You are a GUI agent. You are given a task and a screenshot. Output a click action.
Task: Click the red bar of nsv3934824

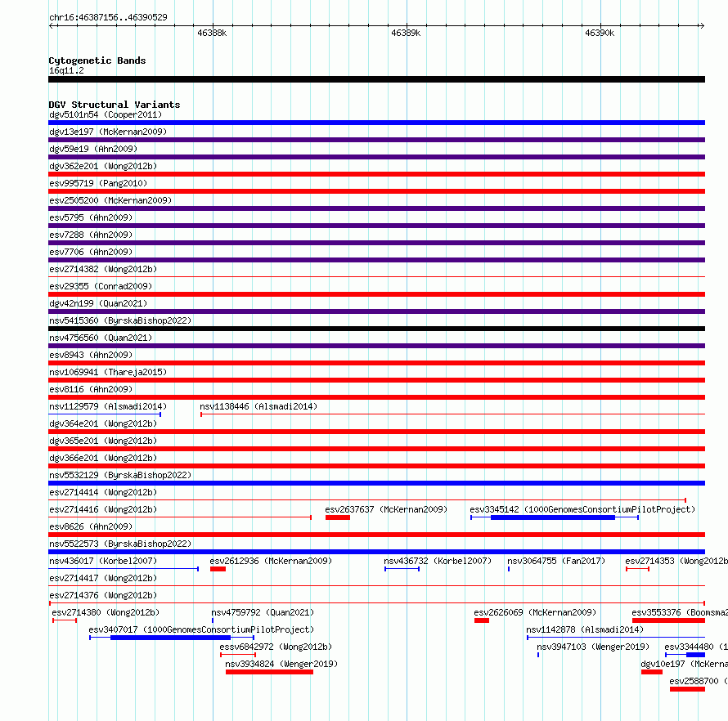[269, 672]
